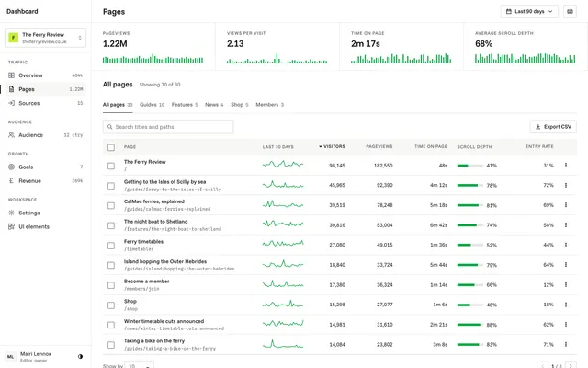Go to next page of results

[571, 365]
